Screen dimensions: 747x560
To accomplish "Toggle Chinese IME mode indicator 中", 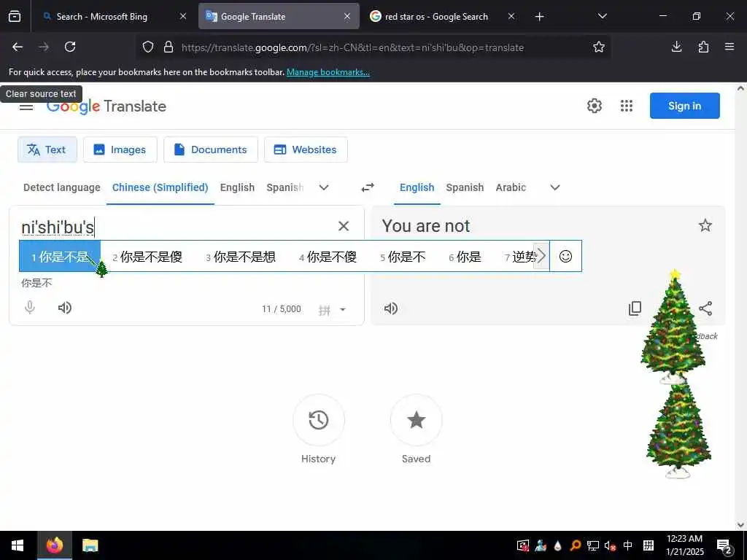I will point(628,545).
